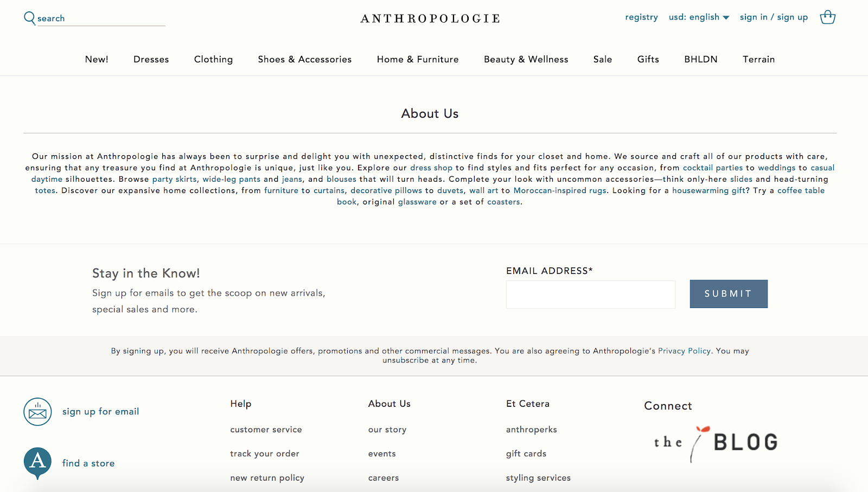Follow the cocktail parties link

713,168
